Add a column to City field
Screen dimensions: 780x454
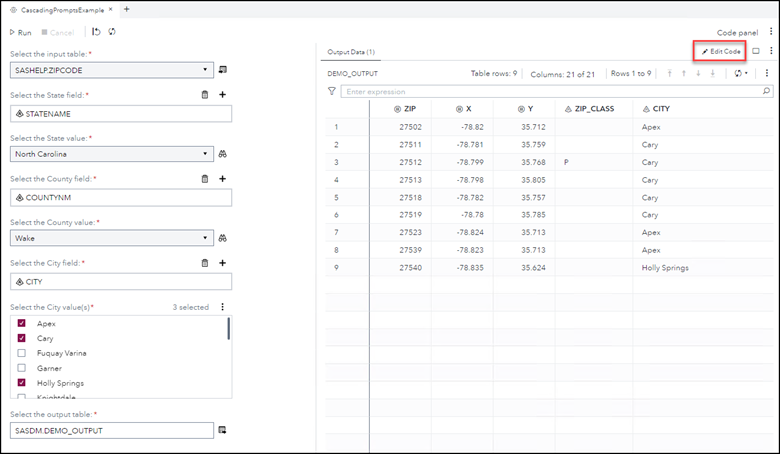pos(222,263)
